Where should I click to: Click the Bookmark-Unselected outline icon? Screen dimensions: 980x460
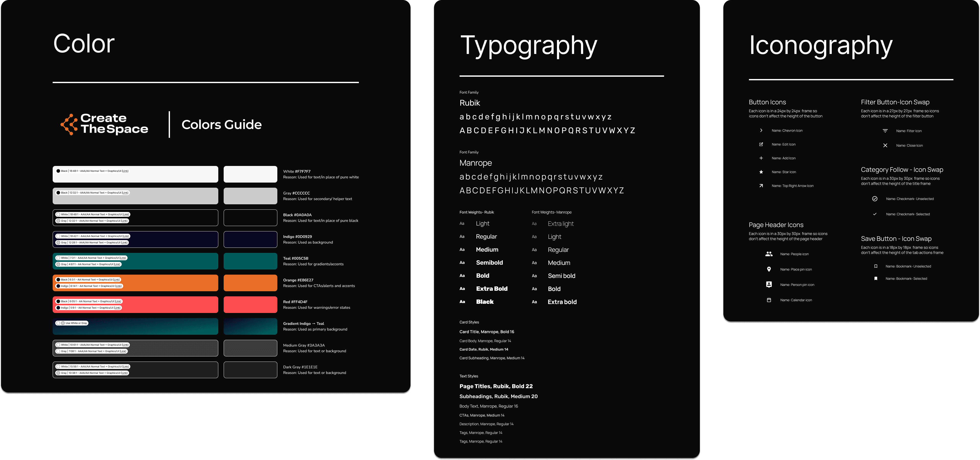[875, 266]
